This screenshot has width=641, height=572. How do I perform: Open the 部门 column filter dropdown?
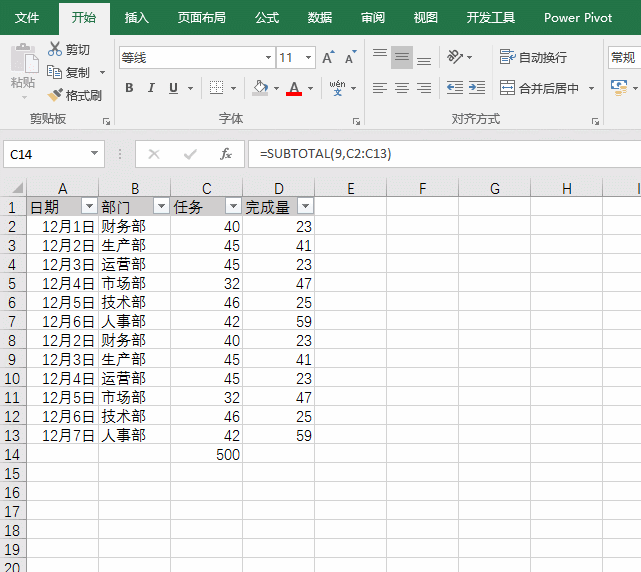[x=160, y=206]
